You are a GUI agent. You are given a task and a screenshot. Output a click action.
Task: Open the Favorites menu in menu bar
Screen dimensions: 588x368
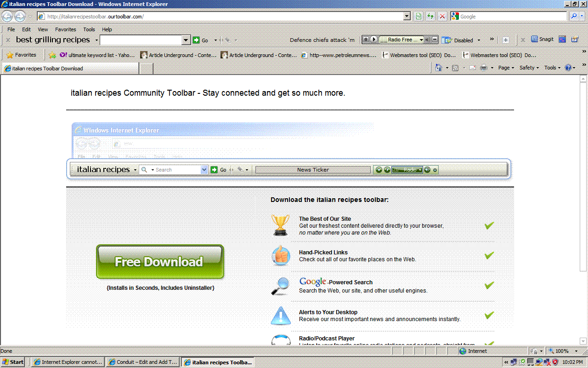pyautogui.click(x=66, y=29)
